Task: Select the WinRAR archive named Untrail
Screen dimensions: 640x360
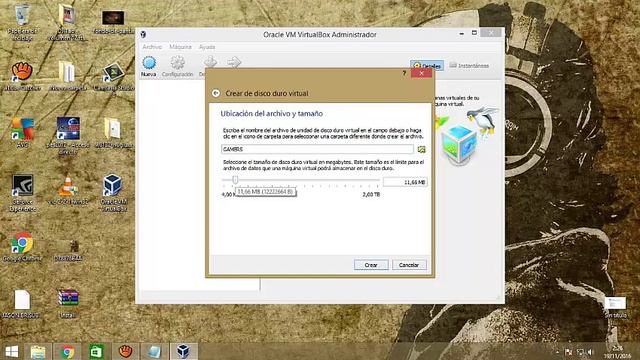Action: click(68, 303)
